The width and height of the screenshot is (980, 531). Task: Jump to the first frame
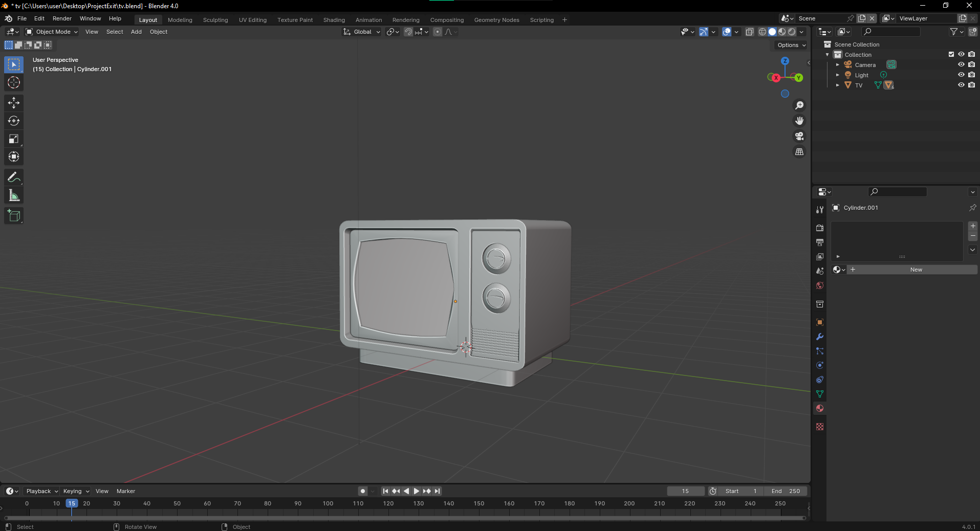coord(385,491)
